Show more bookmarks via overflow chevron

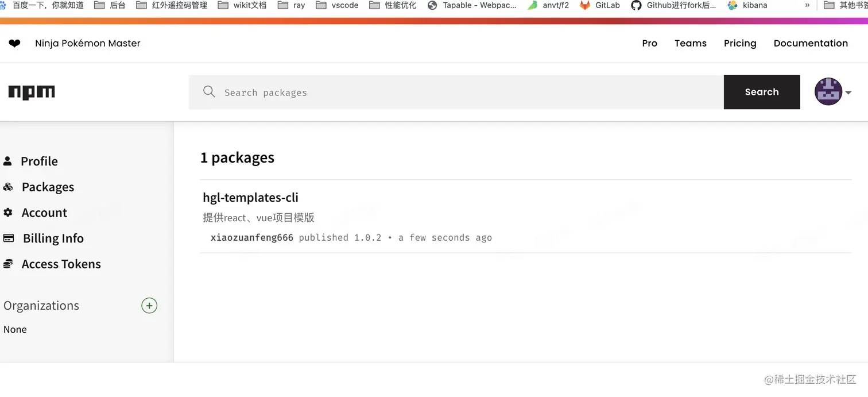(x=807, y=5)
